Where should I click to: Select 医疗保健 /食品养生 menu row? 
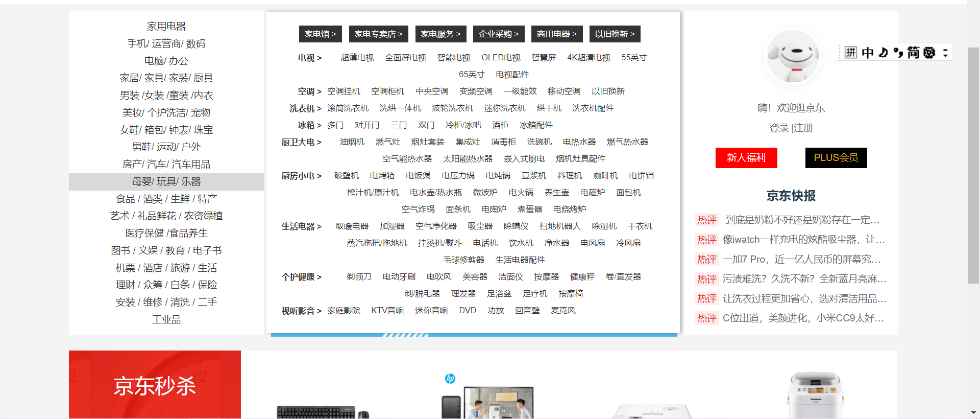click(166, 233)
